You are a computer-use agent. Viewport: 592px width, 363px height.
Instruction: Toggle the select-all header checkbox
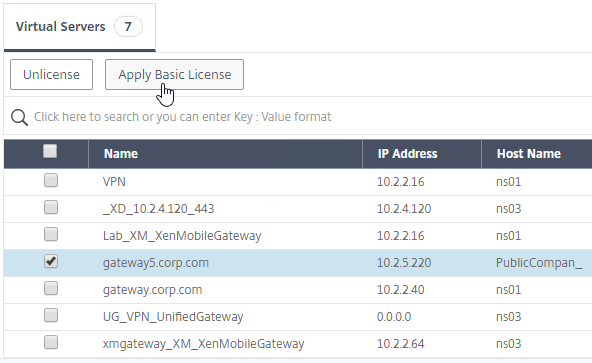coord(50,151)
